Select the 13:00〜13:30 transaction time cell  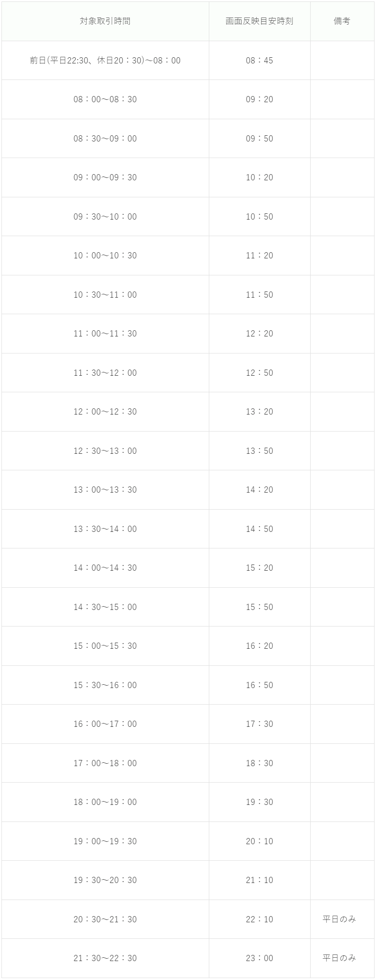(105, 490)
